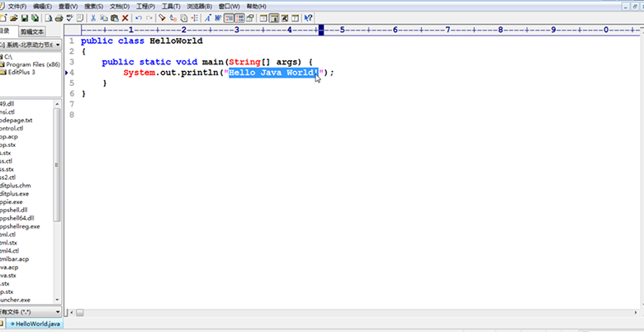Switch to the 剪辑文本 tab
This screenshot has height=332, width=644.
coord(32,31)
